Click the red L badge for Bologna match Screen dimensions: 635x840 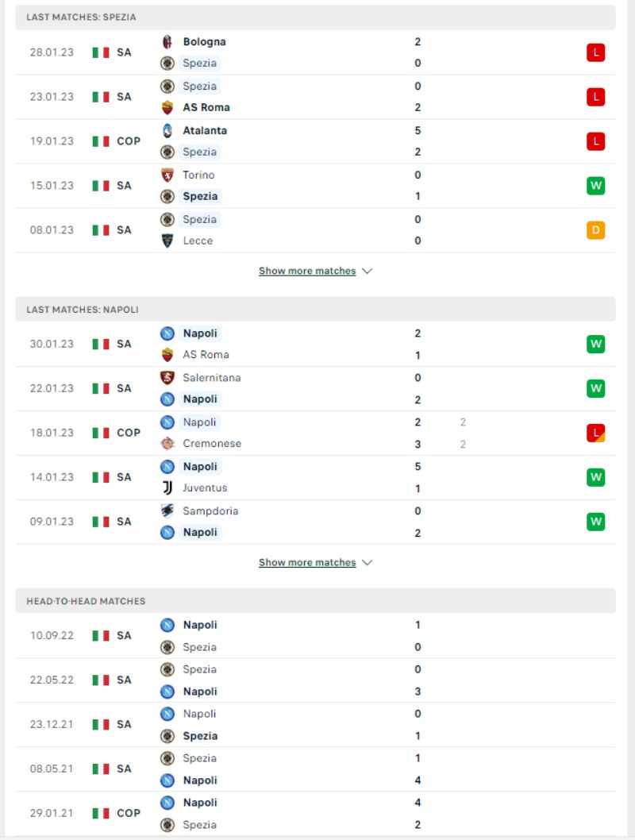(595, 52)
